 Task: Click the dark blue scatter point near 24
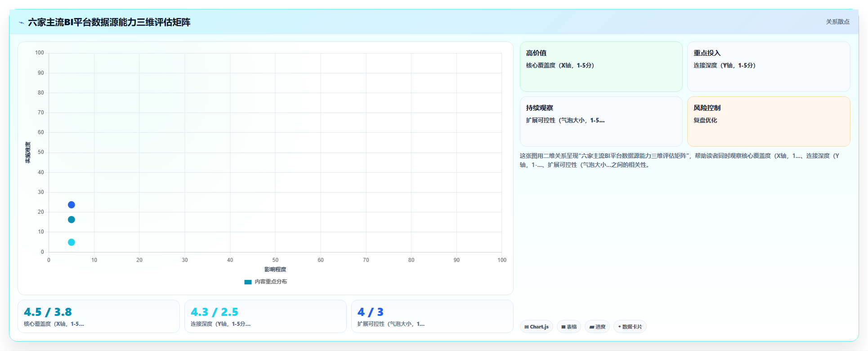[71, 205]
